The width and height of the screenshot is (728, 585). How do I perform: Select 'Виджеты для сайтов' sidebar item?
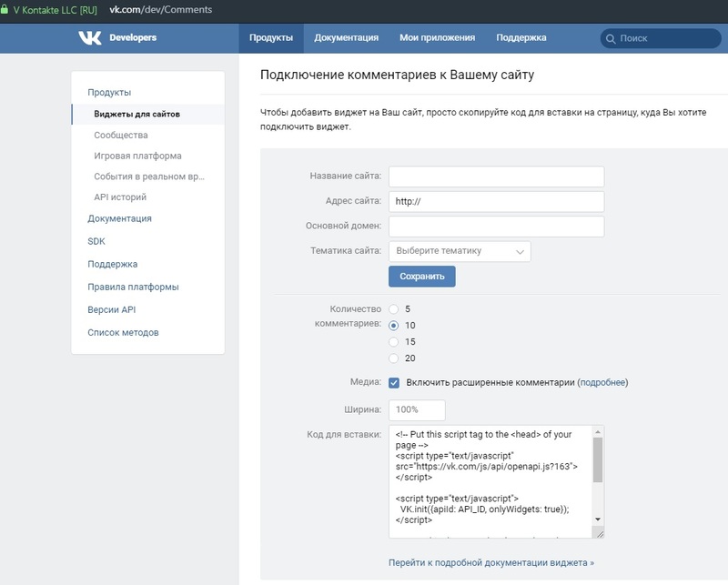[148, 115]
